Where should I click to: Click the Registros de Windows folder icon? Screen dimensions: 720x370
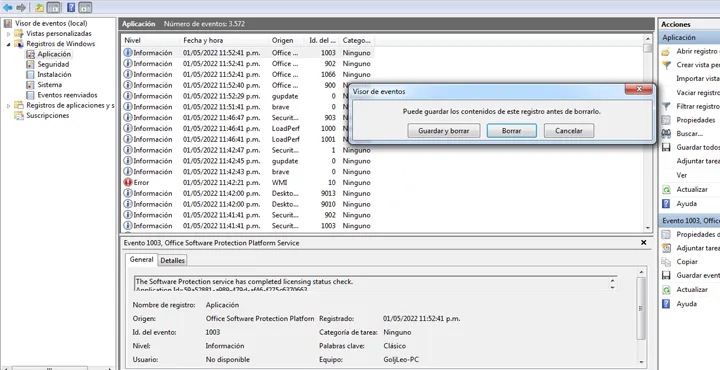(x=19, y=44)
